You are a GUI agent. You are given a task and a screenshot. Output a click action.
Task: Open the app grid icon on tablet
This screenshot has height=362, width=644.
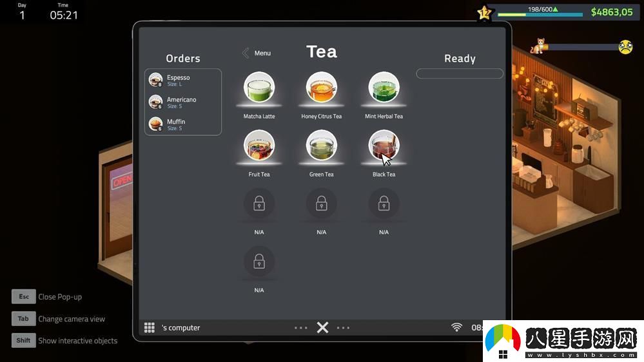[x=150, y=328]
